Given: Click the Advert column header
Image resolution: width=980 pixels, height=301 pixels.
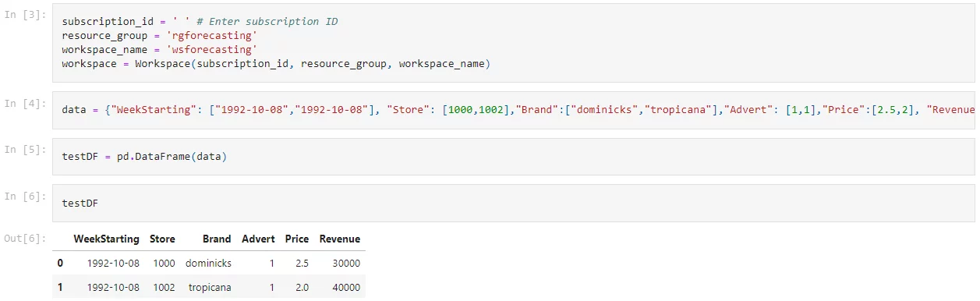Looking at the screenshot, I should click(258, 239).
